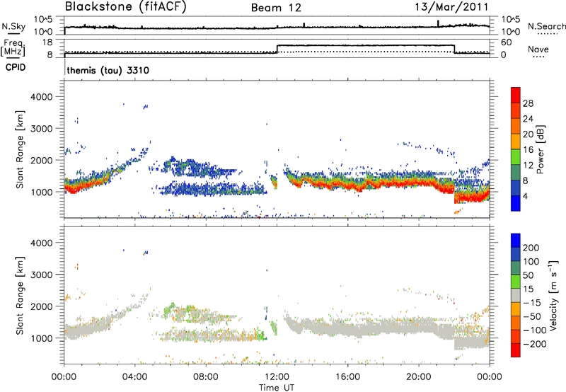Click the blue top of velocity color bar
Image resolution: width=566 pixels, height=392 pixels.
click(x=516, y=241)
